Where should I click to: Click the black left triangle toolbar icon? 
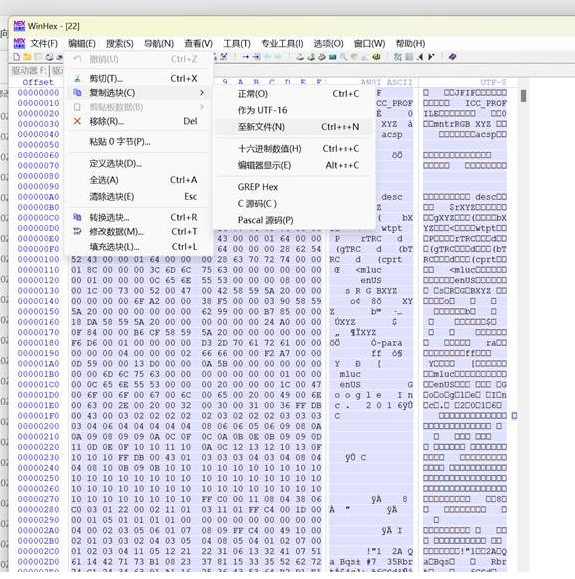click(x=420, y=56)
